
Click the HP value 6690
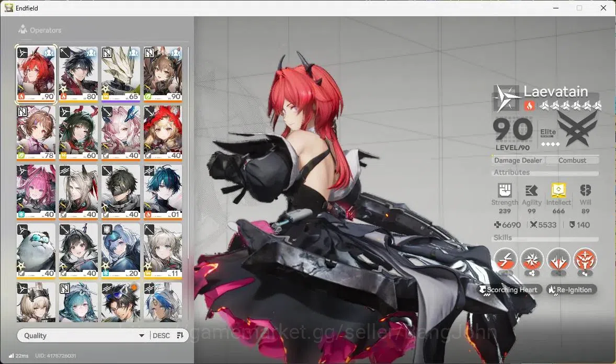point(507,225)
